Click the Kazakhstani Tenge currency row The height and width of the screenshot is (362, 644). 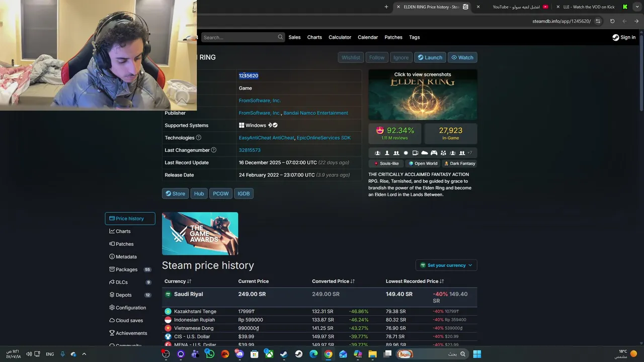pos(320,311)
